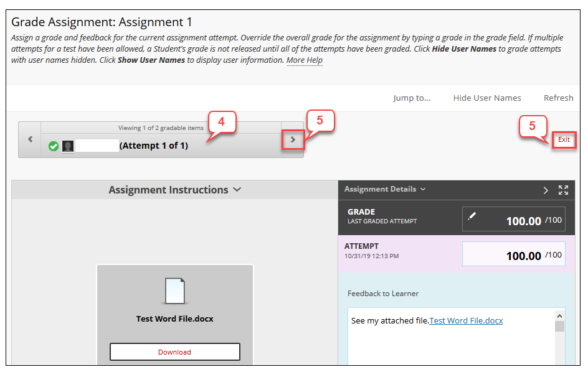Exit the Grade Assignment page
Viewport: 588px width, 372px height.
point(564,140)
